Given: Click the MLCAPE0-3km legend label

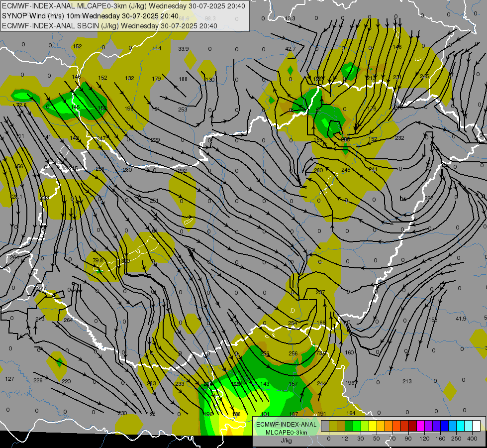Looking at the screenshot, I should (x=286, y=433).
